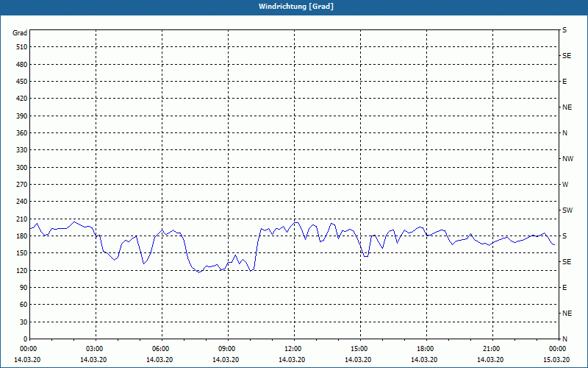This screenshot has width=588, height=368.
Task: Click the NE compass label on the 30 gridline
Action: (567, 314)
